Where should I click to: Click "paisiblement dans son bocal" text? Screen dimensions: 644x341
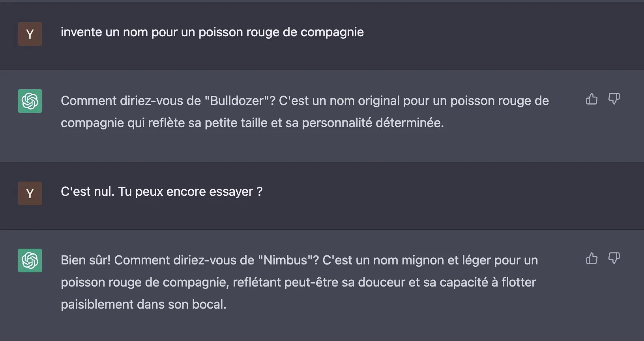pyautogui.click(x=143, y=305)
